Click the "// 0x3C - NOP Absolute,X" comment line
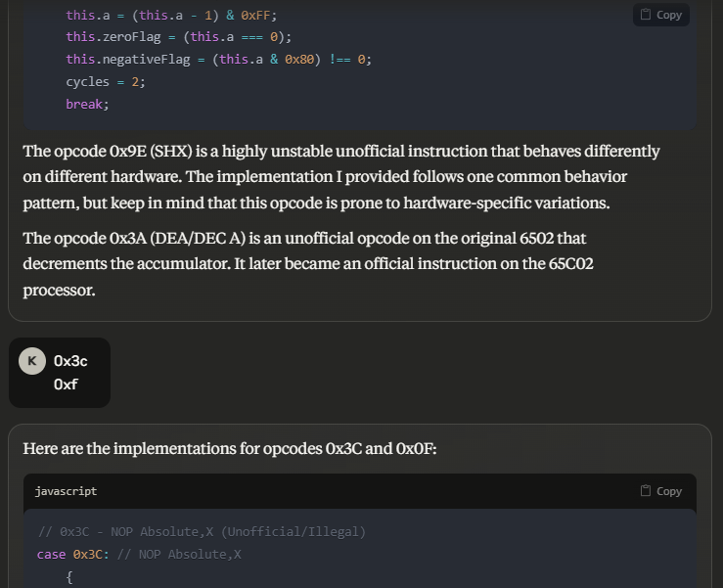This screenshot has height=588, width=723. (202, 532)
